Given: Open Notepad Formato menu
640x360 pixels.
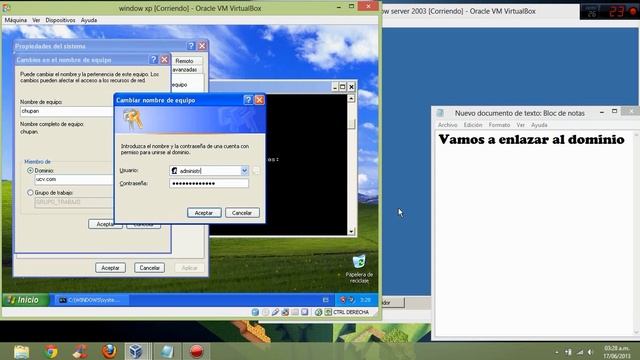Looking at the screenshot, I should coord(499,125).
